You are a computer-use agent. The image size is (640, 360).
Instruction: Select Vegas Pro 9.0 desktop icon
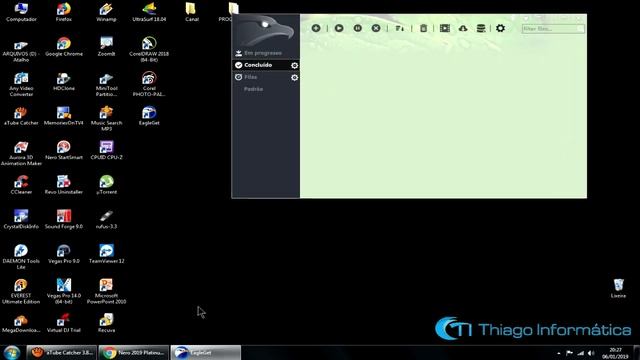64,254
